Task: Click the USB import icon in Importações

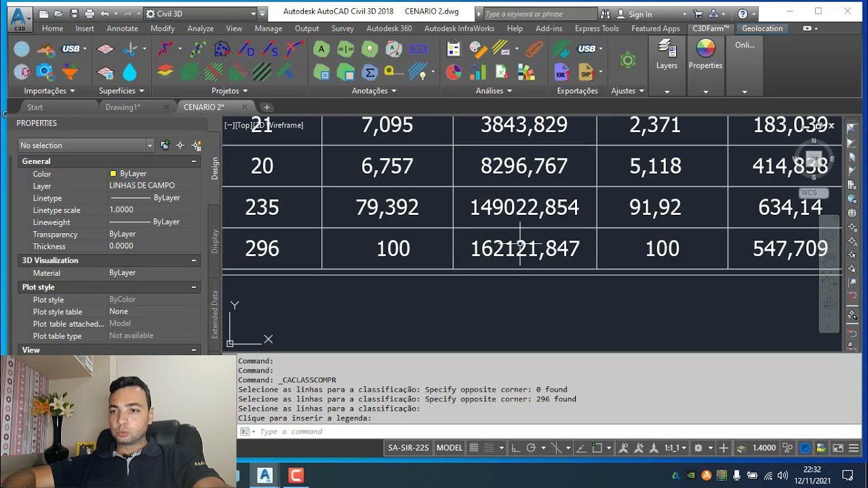Action: coord(71,49)
